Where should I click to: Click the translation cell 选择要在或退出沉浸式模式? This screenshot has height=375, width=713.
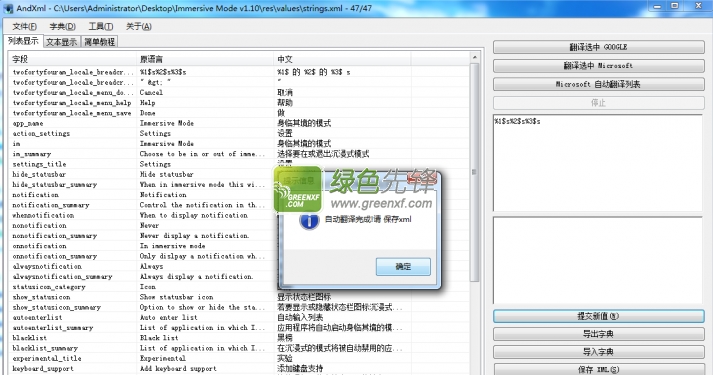coord(323,154)
